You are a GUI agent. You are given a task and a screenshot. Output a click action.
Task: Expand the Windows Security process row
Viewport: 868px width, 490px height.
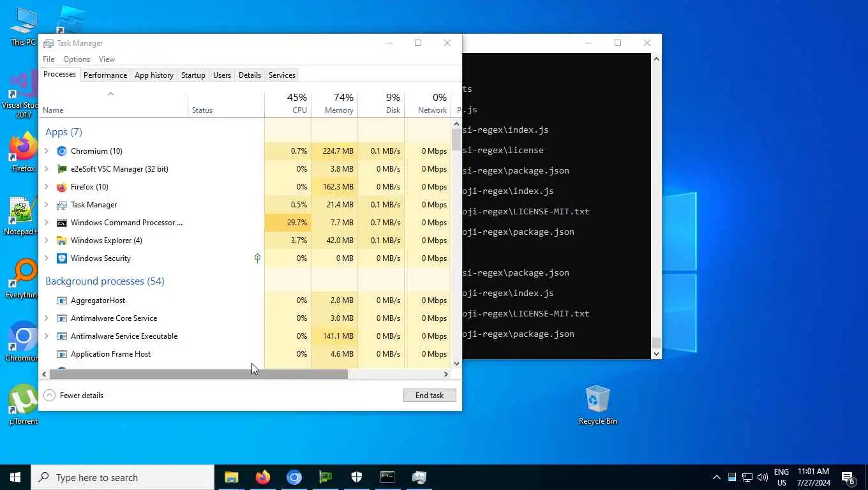coord(47,258)
